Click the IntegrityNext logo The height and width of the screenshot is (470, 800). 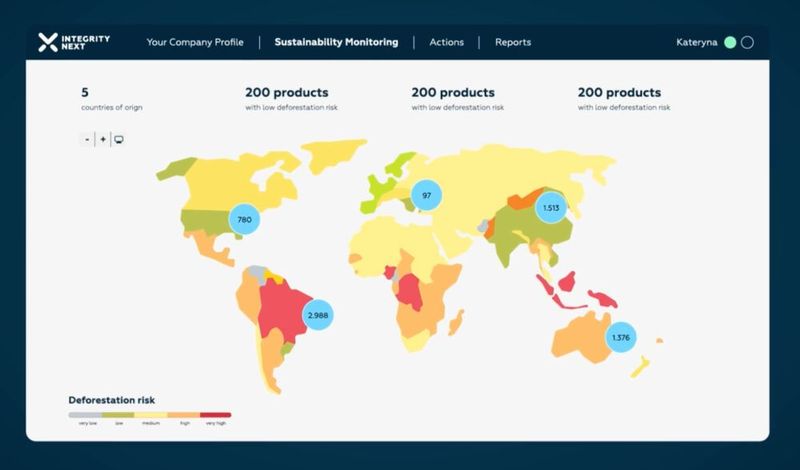[x=74, y=42]
